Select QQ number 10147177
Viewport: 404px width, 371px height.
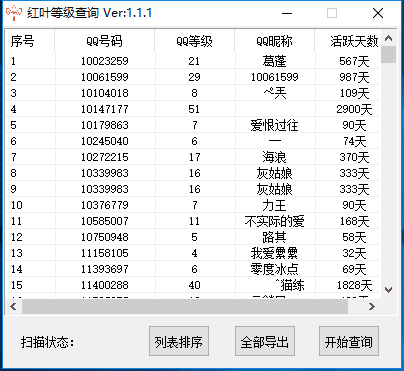[105, 109]
